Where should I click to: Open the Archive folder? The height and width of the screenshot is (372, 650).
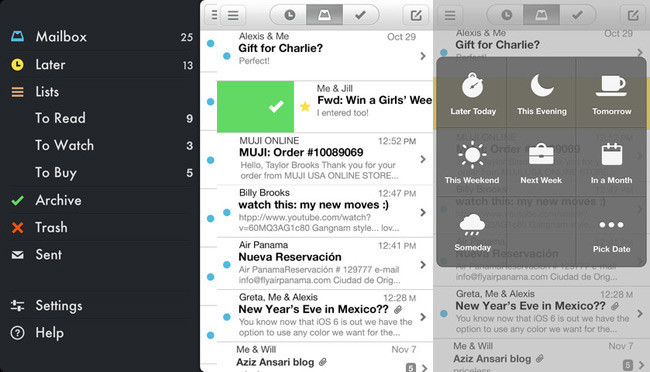(101, 200)
